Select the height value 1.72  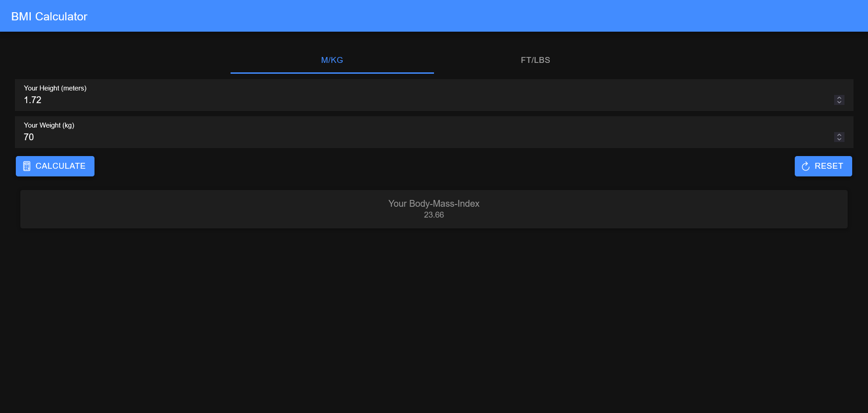[32, 100]
